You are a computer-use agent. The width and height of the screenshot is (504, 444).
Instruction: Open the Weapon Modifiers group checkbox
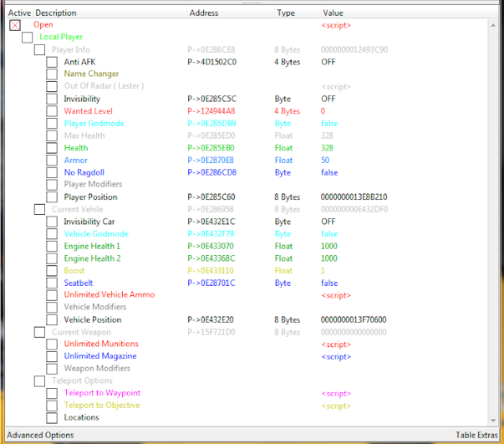click(x=52, y=369)
